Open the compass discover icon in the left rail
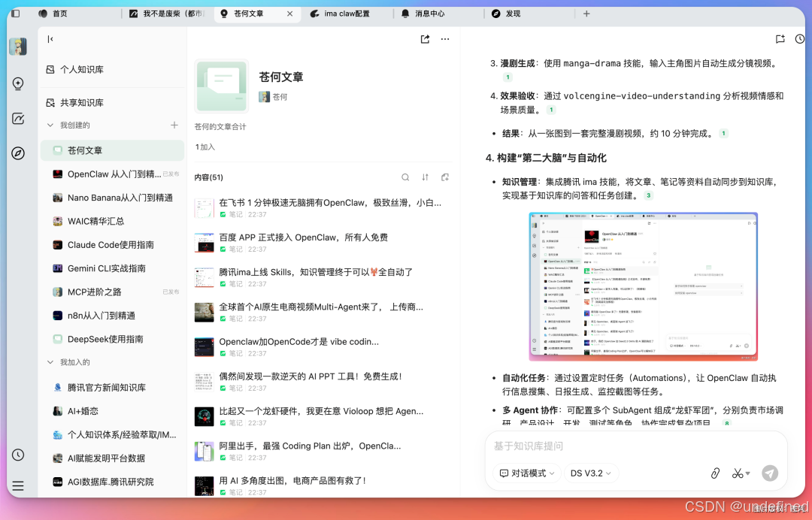The width and height of the screenshot is (812, 520). [18, 153]
